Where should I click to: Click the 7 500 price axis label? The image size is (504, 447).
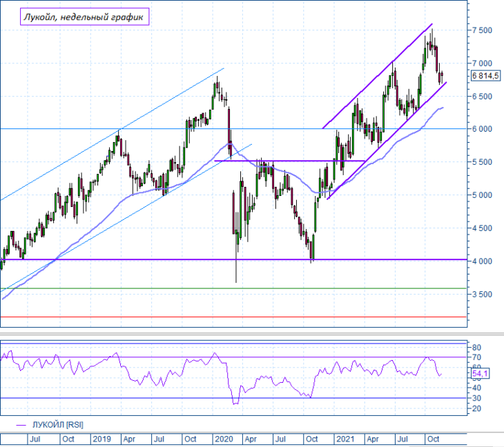[x=482, y=30]
